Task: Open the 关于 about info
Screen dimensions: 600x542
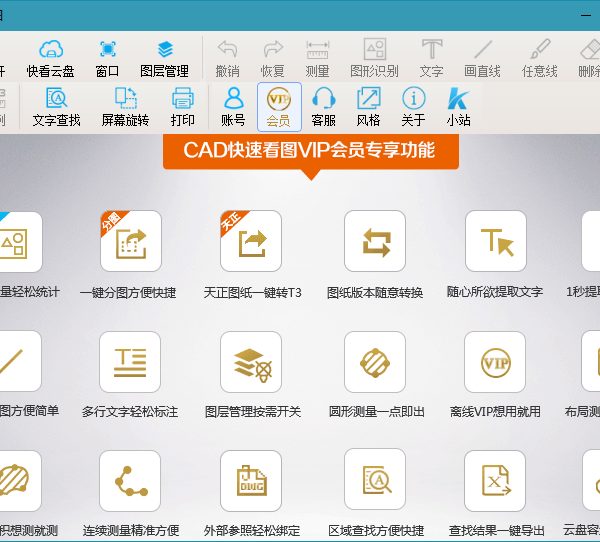Action: click(x=413, y=106)
